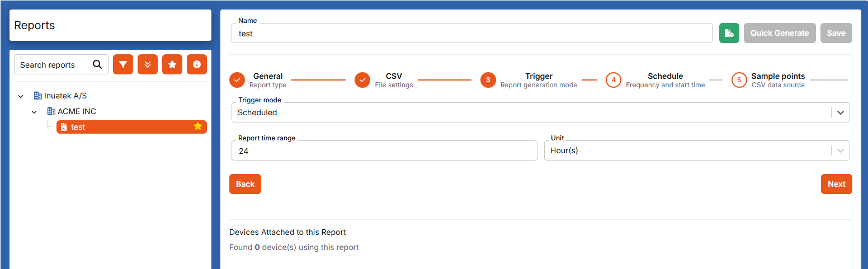Click the green report file icon button
This screenshot has height=269, width=868.
[729, 33]
